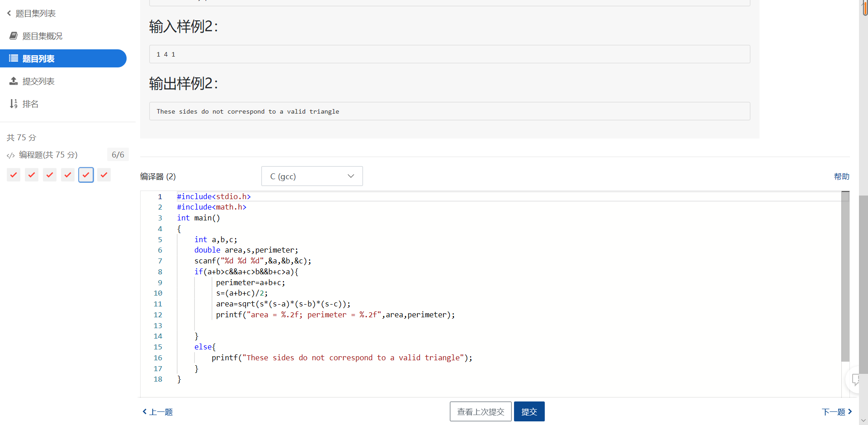Click the code icon beside 编程题
The image size is (868, 425).
[11, 155]
